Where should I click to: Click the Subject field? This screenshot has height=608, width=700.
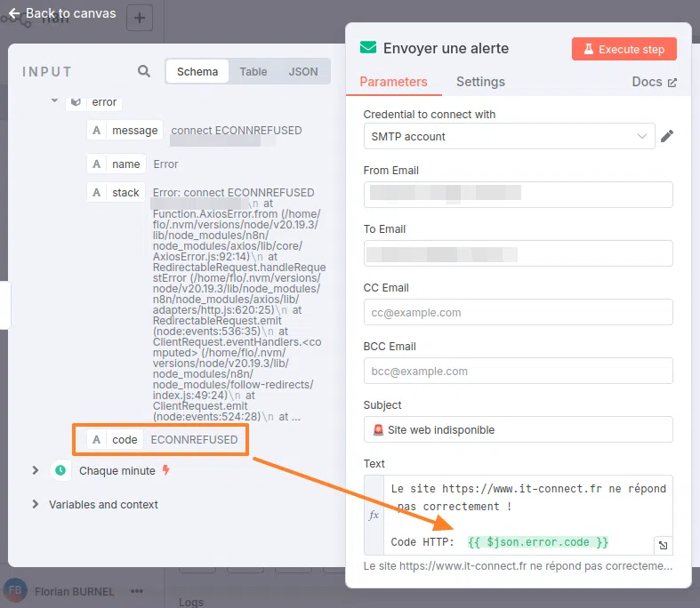[518, 429]
